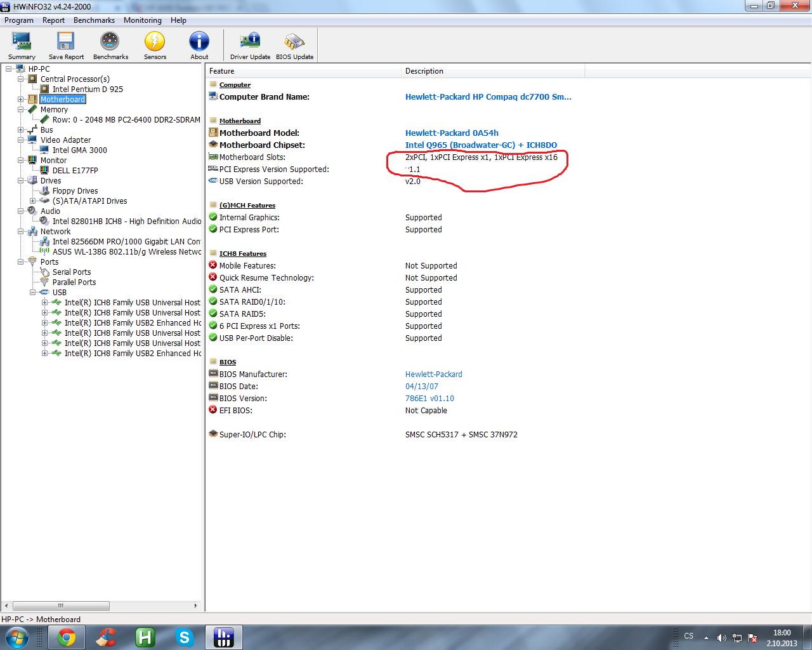812x650 pixels.
Task: Click the Monitor node icon
Action: coord(32,160)
